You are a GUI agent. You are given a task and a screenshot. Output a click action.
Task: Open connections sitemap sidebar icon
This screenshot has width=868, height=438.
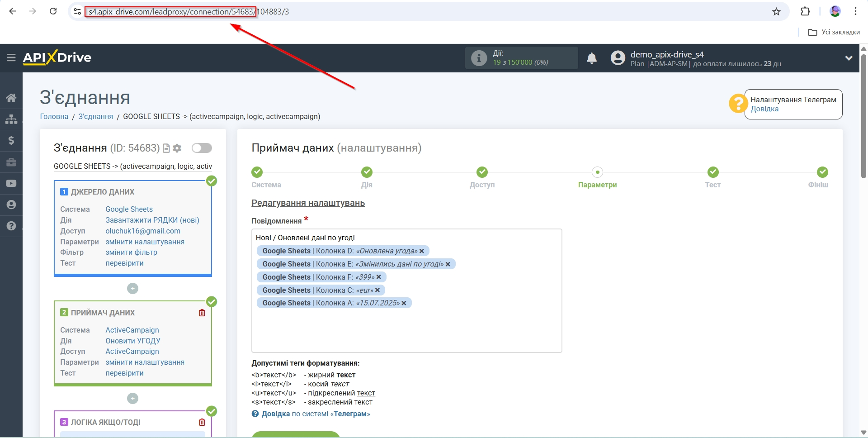(x=11, y=119)
